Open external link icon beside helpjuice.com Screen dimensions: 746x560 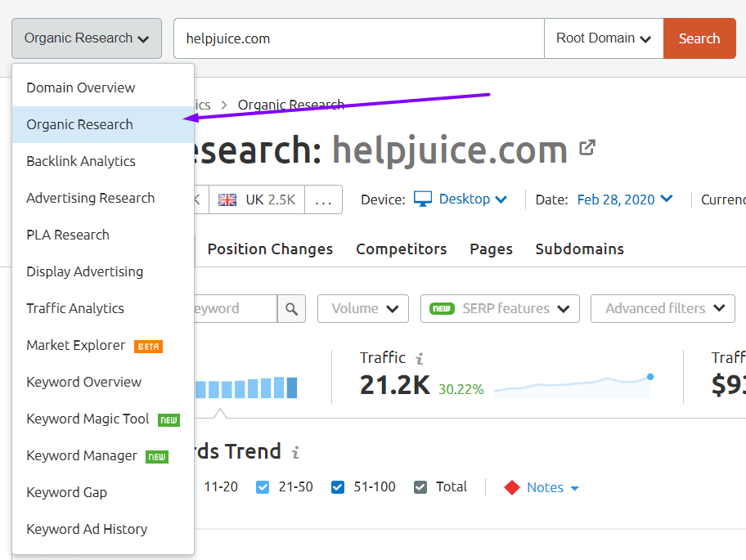tap(587, 147)
